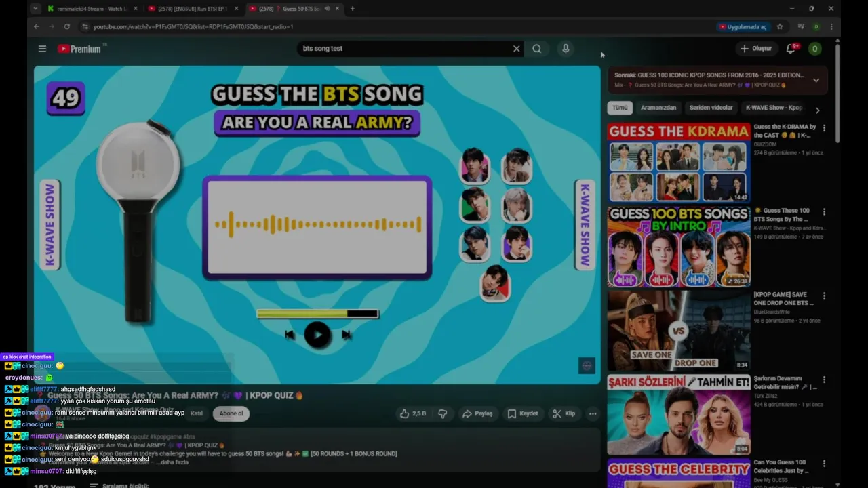Open options for 'Can You Guess 100 Celebrities'
868x488 pixels.
click(x=824, y=464)
